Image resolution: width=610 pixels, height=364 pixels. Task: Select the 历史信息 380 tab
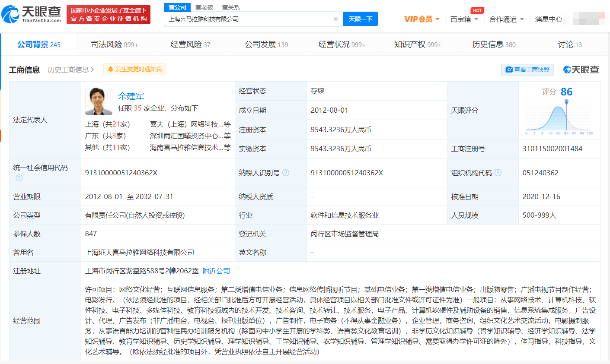(494, 44)
